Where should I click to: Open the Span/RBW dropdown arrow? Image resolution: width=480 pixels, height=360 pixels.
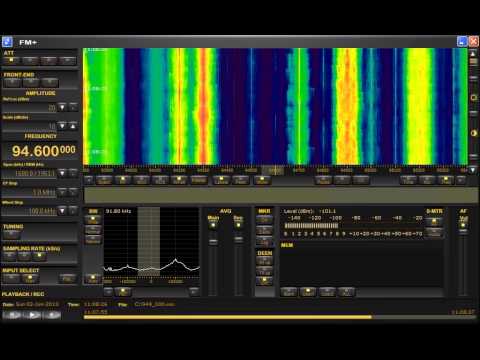(x=62, y=173)
